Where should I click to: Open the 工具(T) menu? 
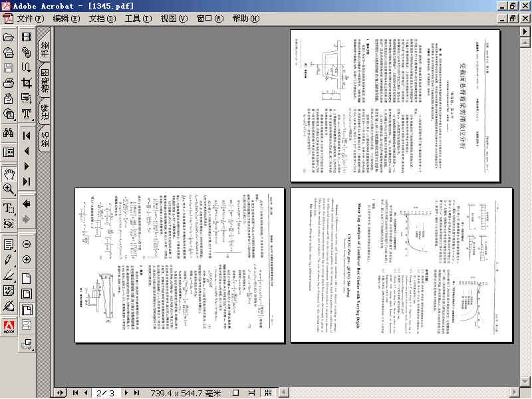coord(138,19)
